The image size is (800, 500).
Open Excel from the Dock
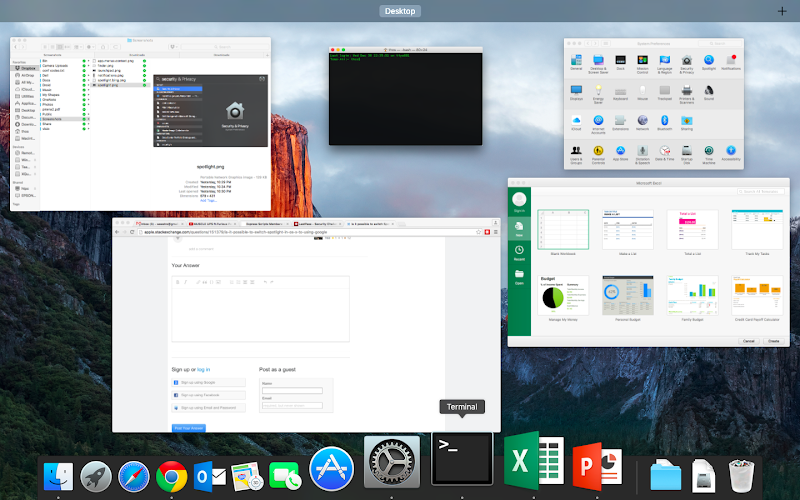point(534,460)
